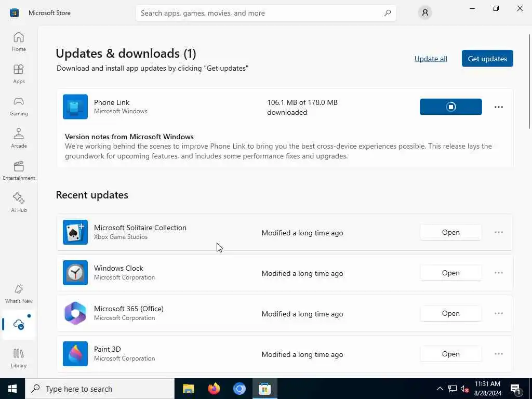
Task: Click the Phone Link app name
Action: click(112, 102)
